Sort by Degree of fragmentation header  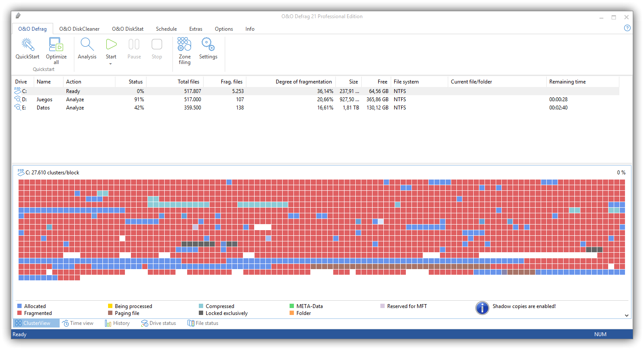(x=291, y=82)
